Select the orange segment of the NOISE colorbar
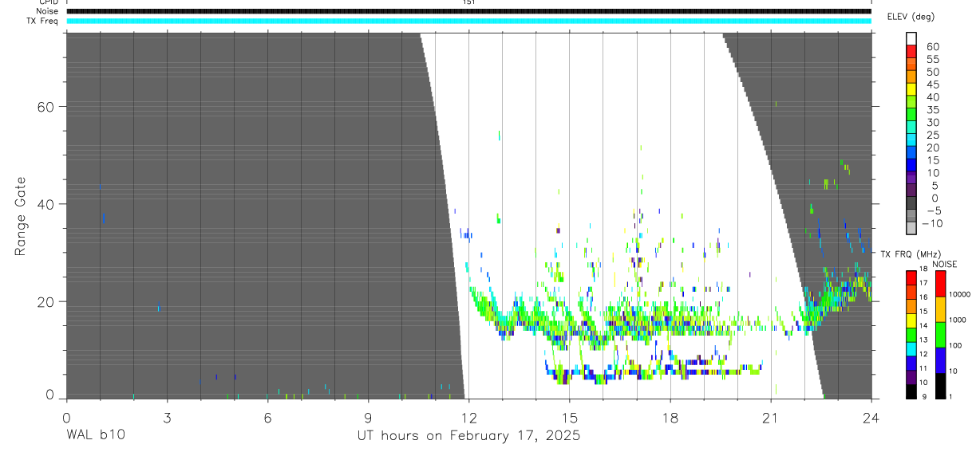 pyautogui.click(x=940, y=309)
